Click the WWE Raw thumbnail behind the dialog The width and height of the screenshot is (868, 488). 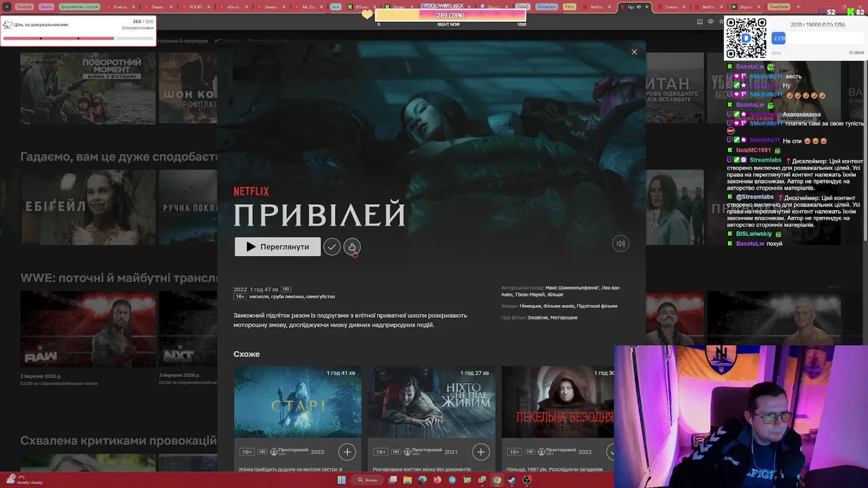[87, 329]
